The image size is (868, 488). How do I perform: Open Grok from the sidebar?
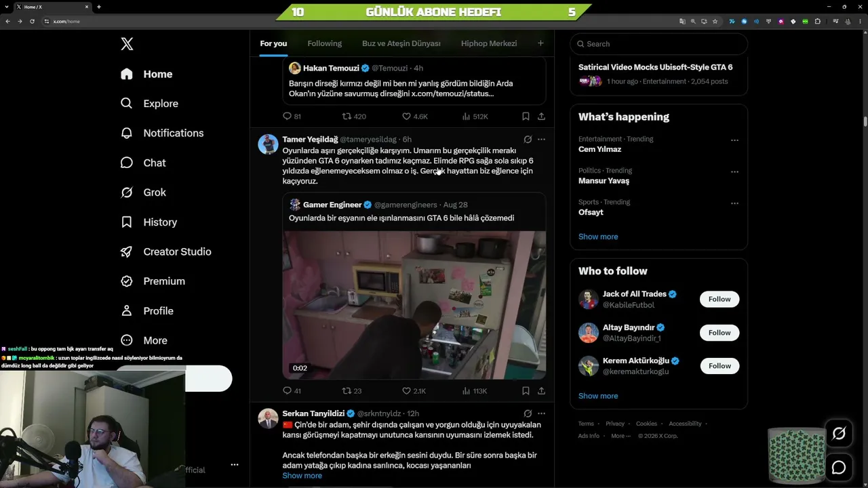[x=142, y=192]
